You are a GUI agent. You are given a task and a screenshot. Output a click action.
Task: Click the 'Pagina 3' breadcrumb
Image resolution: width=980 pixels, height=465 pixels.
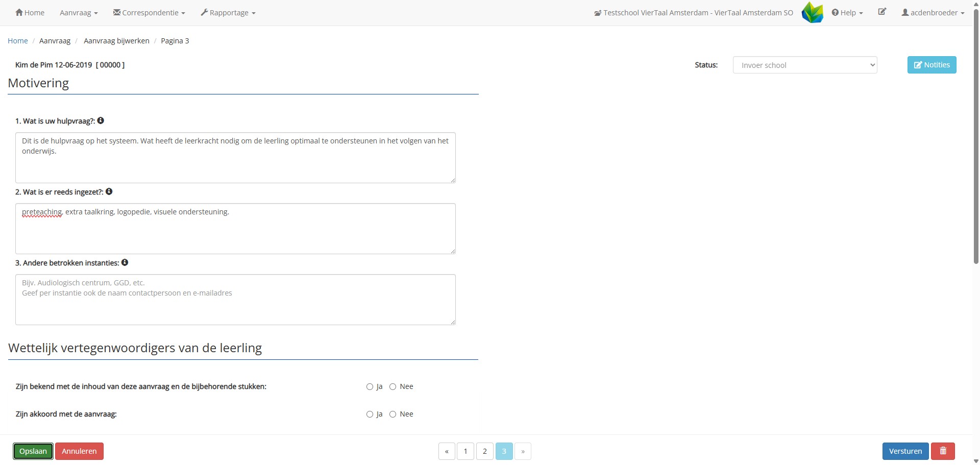tap(175, 41)
